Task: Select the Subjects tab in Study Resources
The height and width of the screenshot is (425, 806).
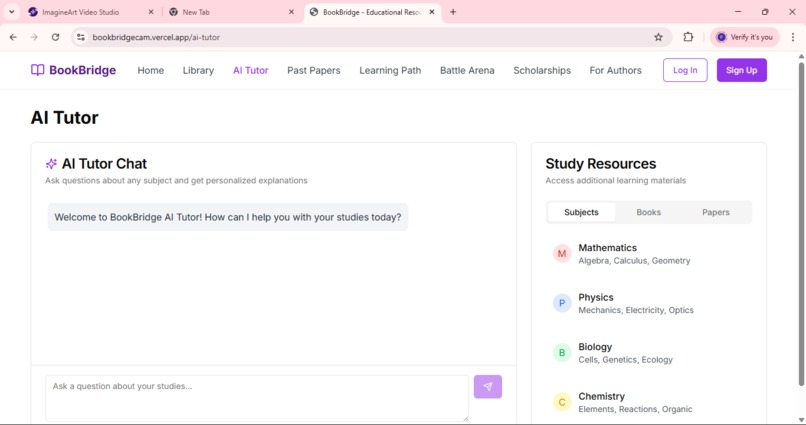Action: (x=581, y=212)
